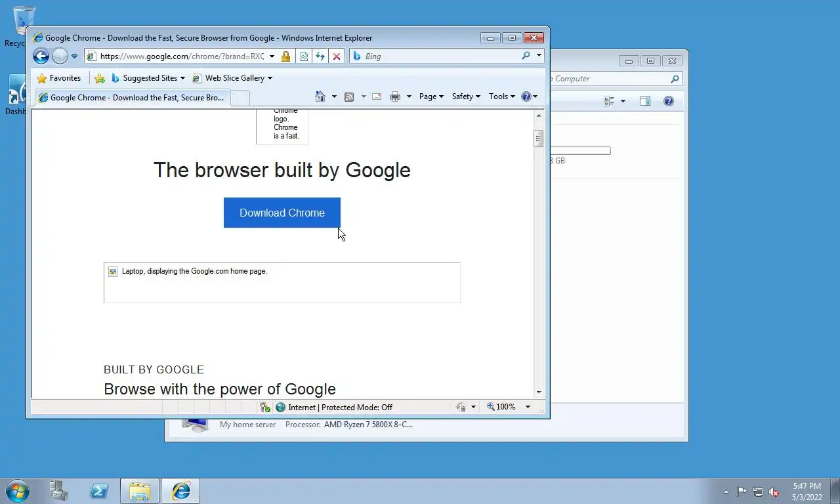Click the address bar URL field
This screenshot has height=504, width=840.
[182, 56]
